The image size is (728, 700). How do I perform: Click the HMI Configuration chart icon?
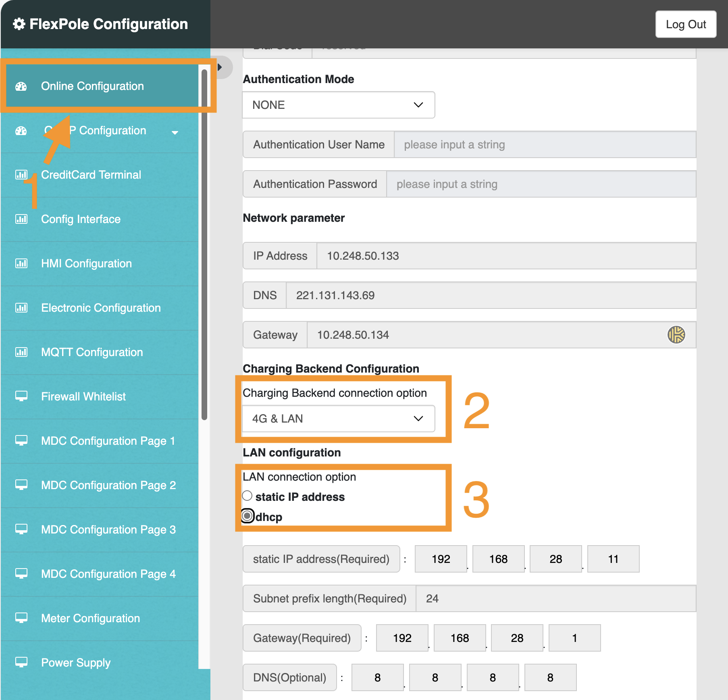tap(21, 264)
